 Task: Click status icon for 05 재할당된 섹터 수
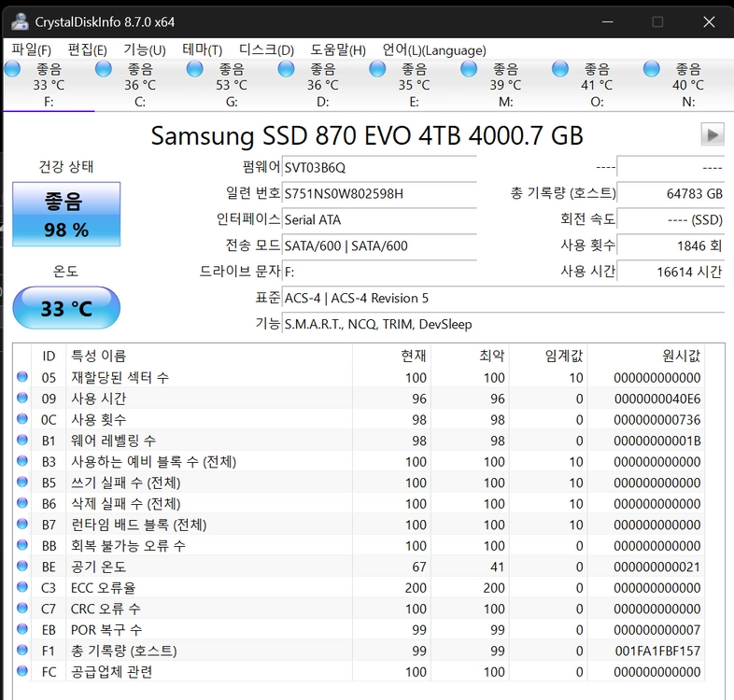[22, 377]
